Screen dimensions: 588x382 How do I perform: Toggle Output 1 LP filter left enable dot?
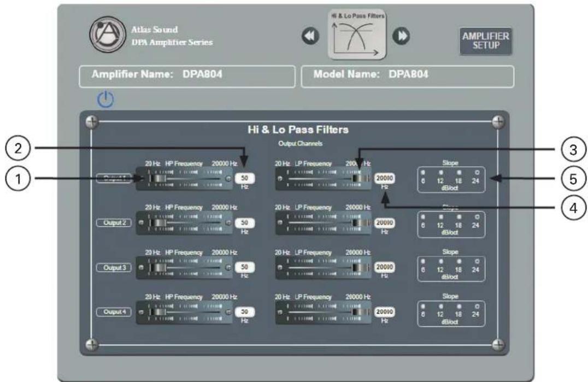click(280, 179)
